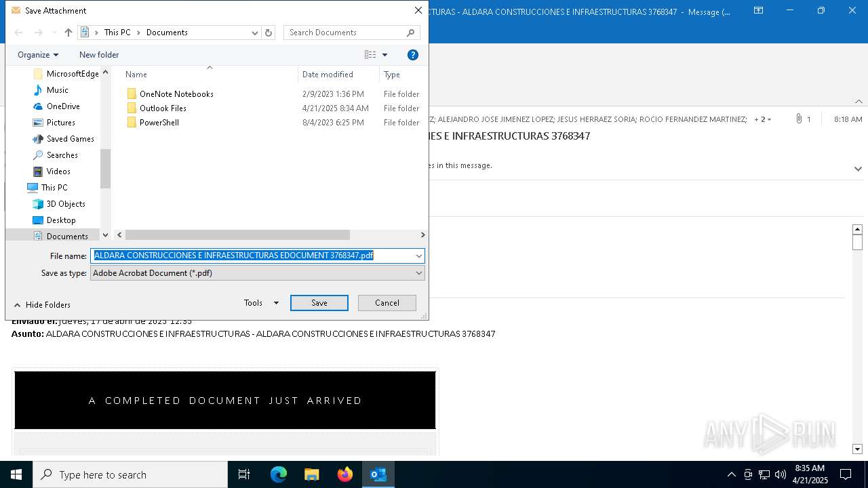Screen dimensions: 868x488
Task: Click This PC in the address breadcrumb
Action: point(117,33)
